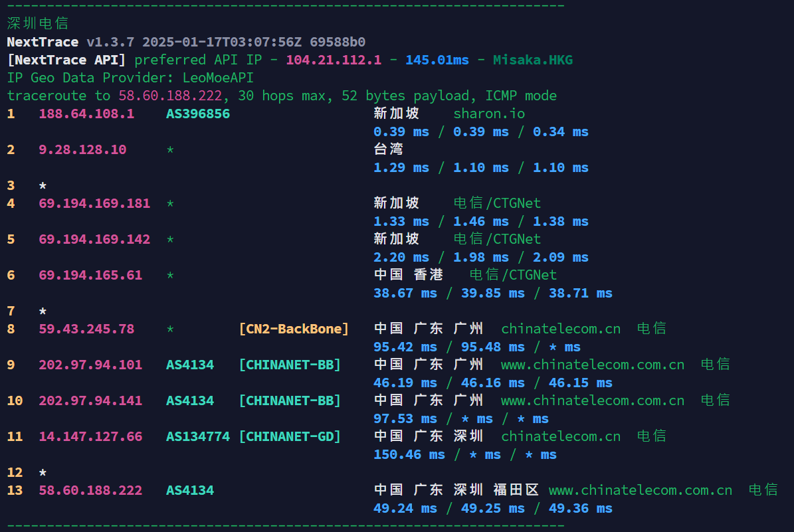Click hop 11 IP 14.147.127.66

[x=90, y=437]
